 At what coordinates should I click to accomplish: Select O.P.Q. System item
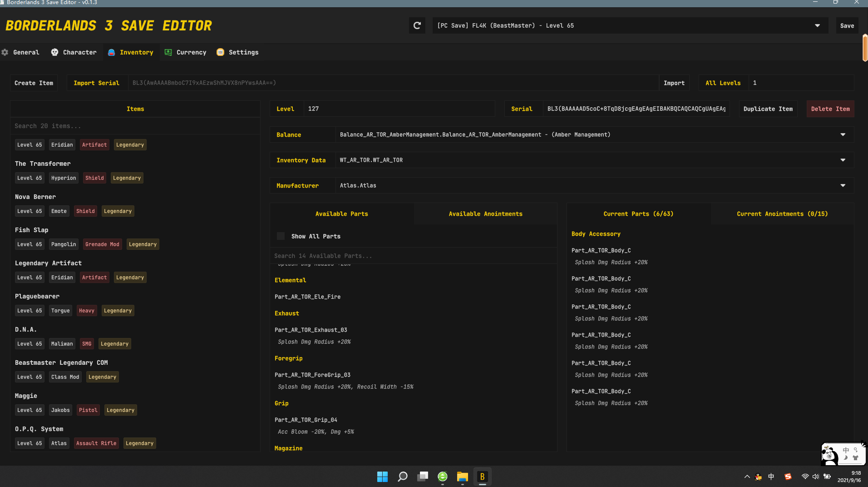pos(135,437)
